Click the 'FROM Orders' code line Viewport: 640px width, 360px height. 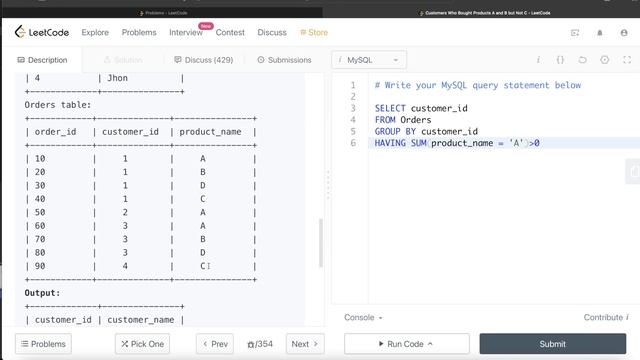(403, 120)
